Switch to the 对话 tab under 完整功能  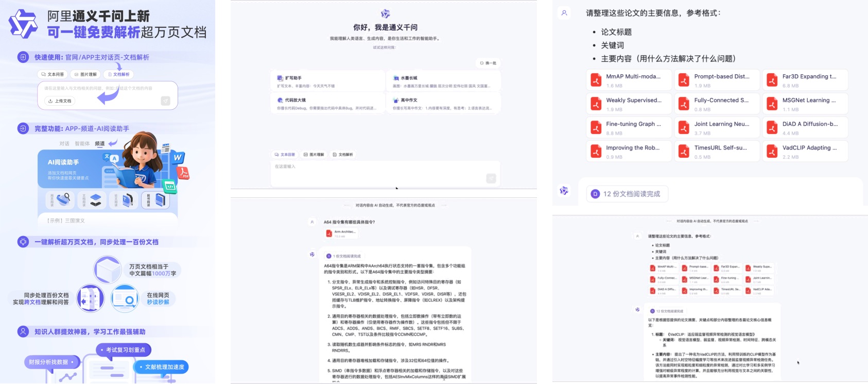[64, 143]
